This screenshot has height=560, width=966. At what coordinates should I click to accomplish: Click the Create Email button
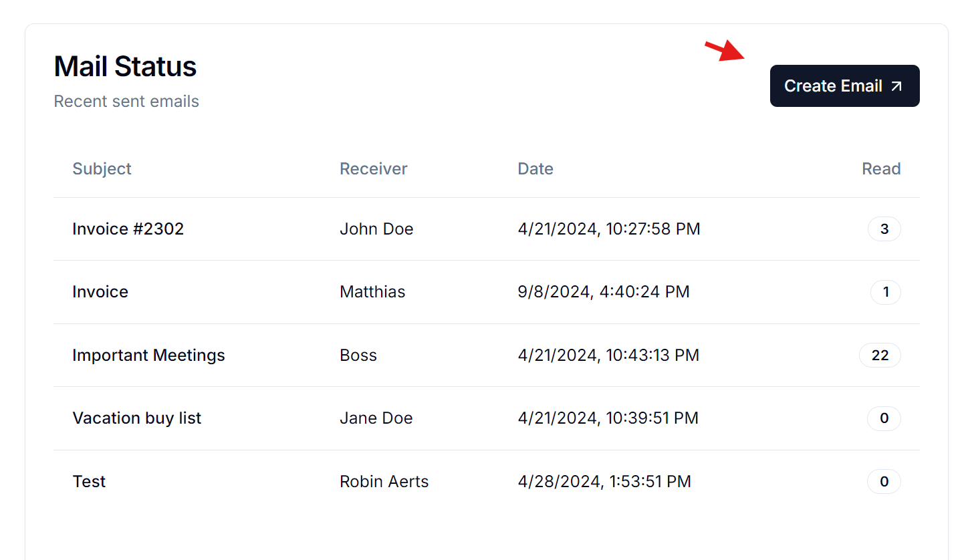coord(844,86)
